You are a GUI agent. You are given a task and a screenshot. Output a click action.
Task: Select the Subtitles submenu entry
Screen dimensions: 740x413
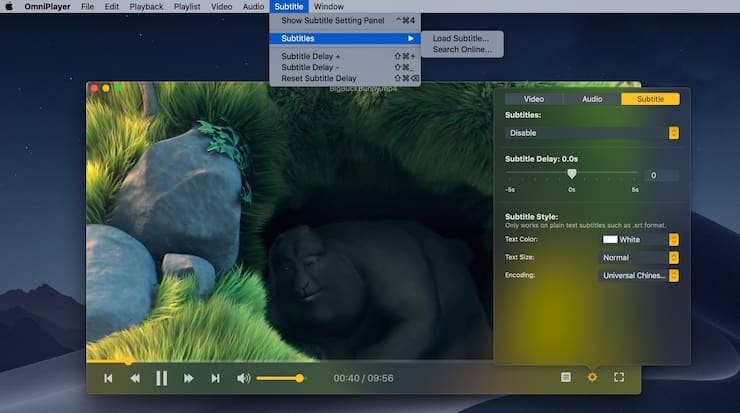(345, 38)
